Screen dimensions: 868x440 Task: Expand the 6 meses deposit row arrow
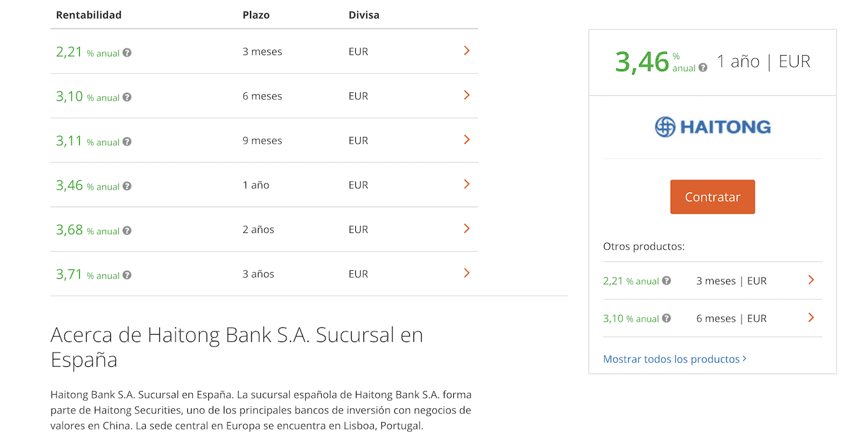point(467,95)
